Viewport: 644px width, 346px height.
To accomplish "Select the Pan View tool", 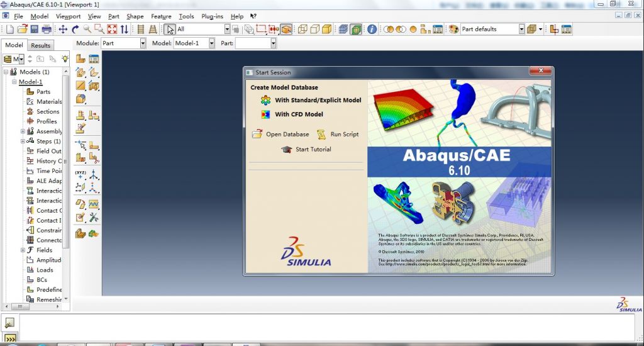I will 63,29.
